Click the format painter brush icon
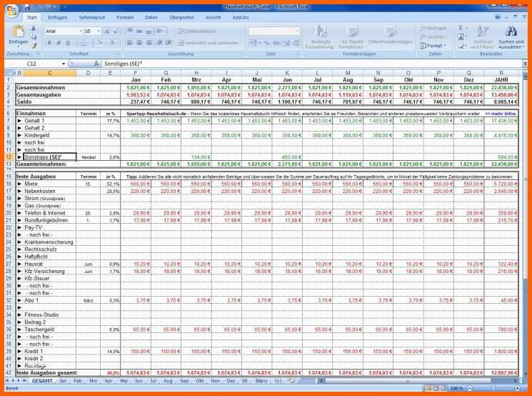This screenshot has height=396, width=532. click(34, 46)
